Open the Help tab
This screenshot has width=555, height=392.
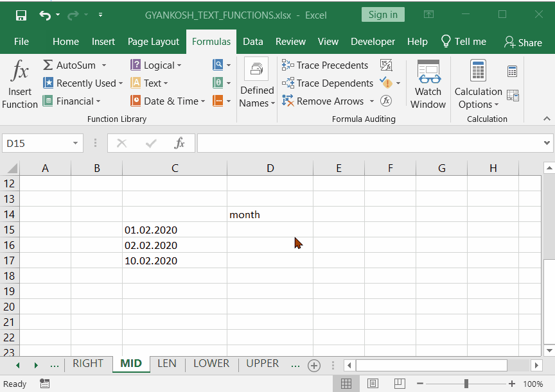[x=418, y=42]
